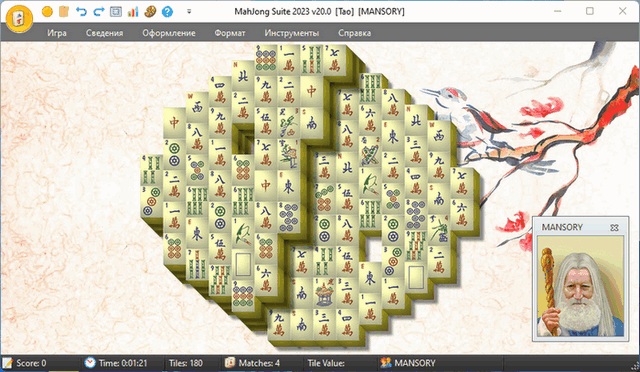Select the pagoda pavilion tile
The image size is (640, 372).
(x=324, y=292)
